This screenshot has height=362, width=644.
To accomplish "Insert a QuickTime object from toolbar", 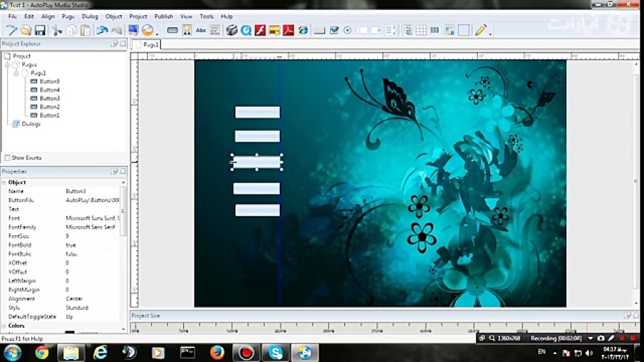I will pyautogui.click(x=246, y=30).
